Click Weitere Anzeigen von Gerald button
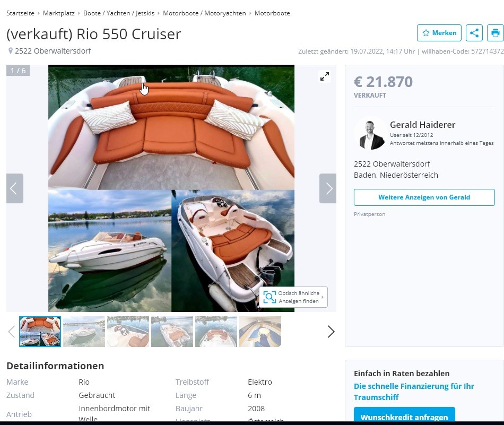This screenshot has height=425, width=504. point(424,197)
